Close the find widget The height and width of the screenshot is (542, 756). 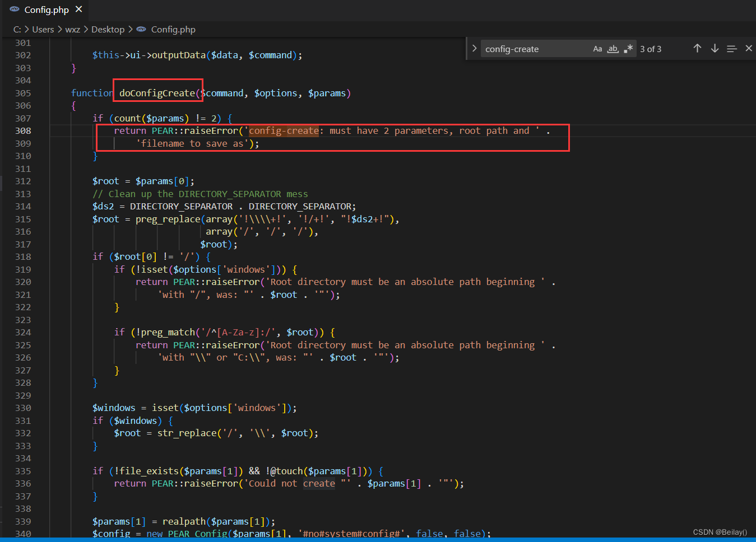click(749, 49)
